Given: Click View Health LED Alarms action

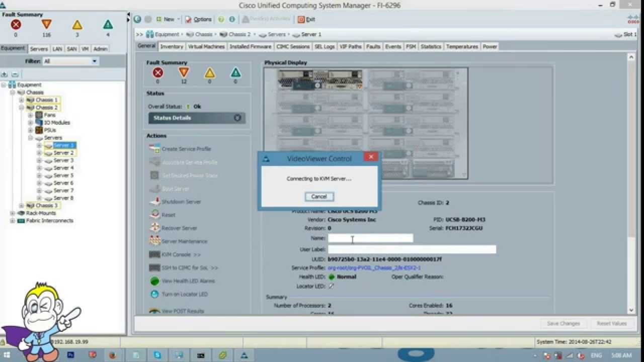Looking at the screenshot, I should click(x=188, y=281).
